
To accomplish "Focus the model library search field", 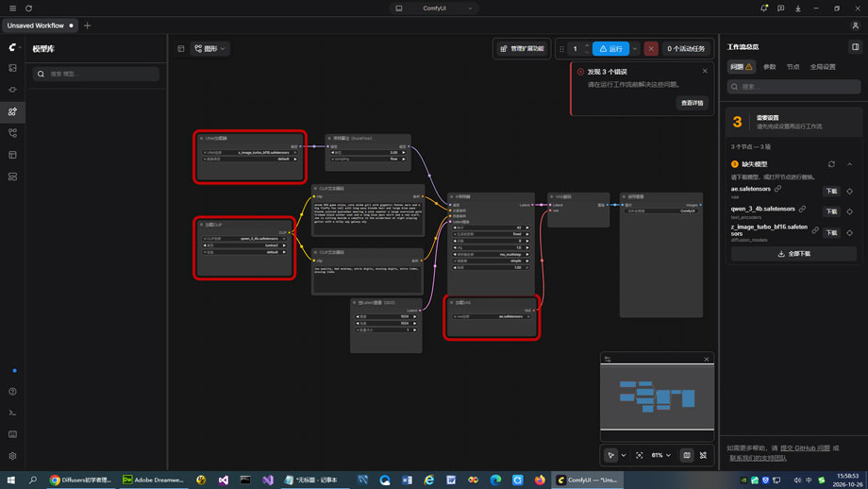I will click(96, 74).
